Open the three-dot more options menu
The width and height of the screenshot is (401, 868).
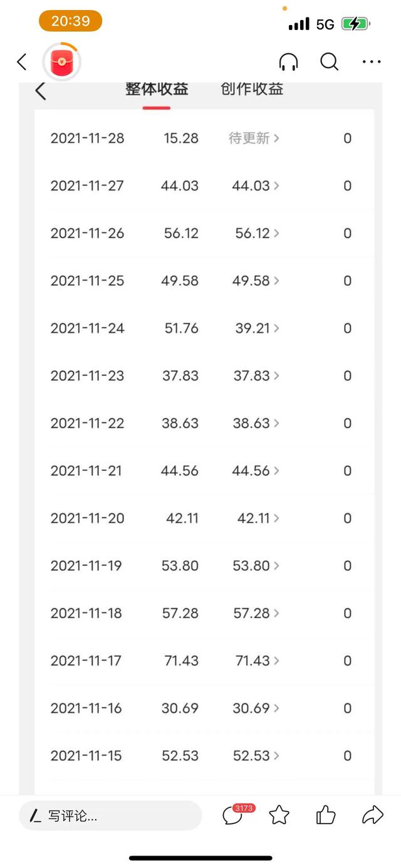[x=372, y=62]
